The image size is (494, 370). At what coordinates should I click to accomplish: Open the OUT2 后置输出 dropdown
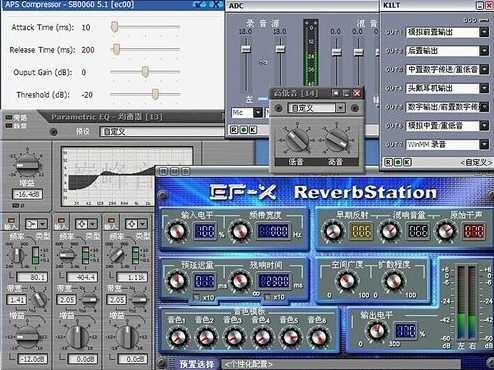(484, 51)
